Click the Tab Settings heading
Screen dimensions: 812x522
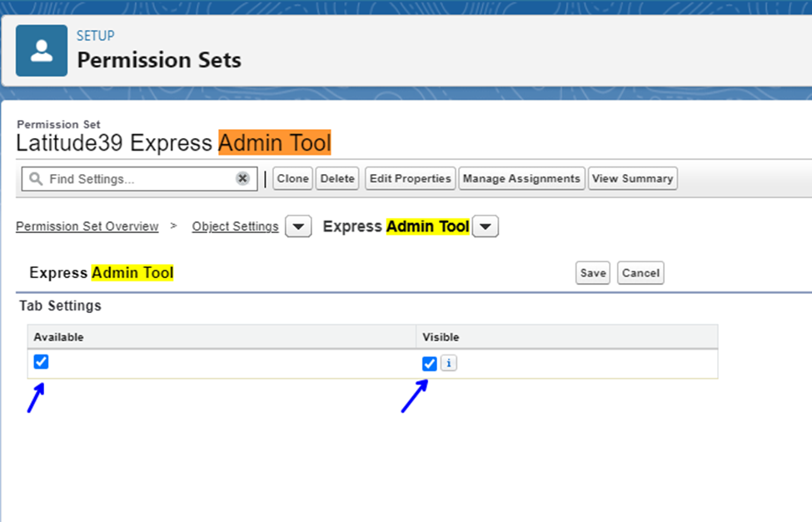[60, 306]
